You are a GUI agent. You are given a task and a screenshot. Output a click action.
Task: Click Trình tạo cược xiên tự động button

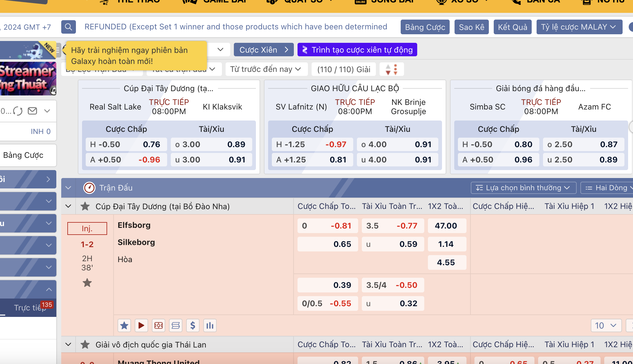[357, 50]
